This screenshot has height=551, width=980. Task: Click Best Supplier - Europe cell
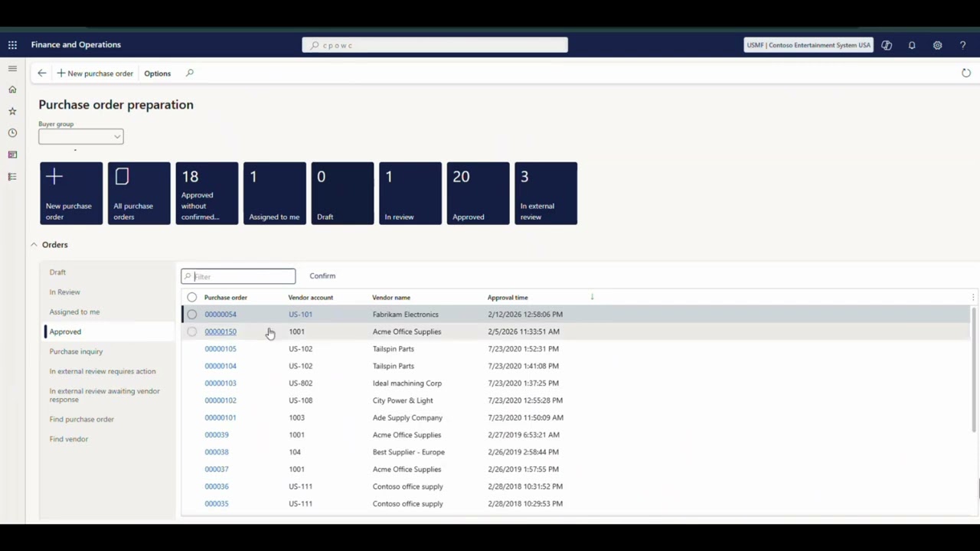click(409, 452)
